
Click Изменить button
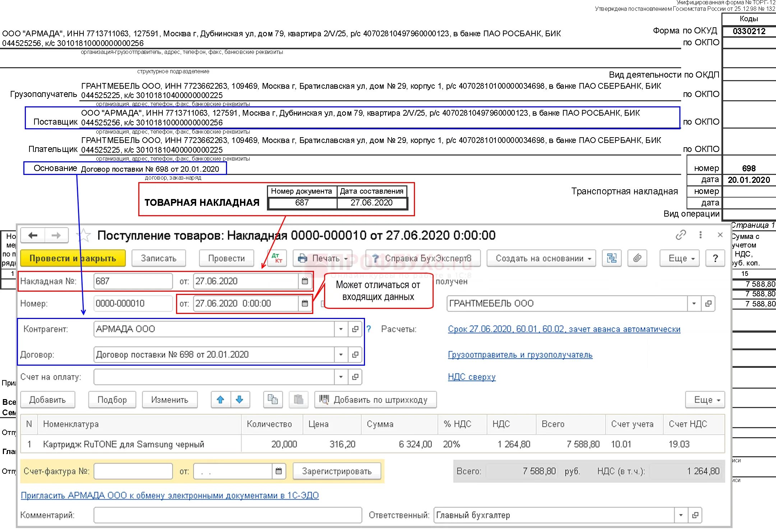click(x=170, y=400)
